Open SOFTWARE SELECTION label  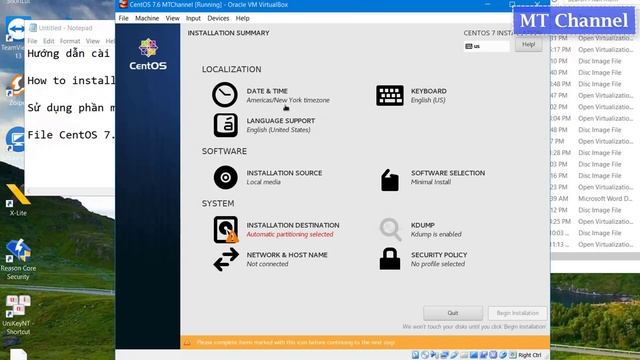pyautogui.click(x=448, y=173)
